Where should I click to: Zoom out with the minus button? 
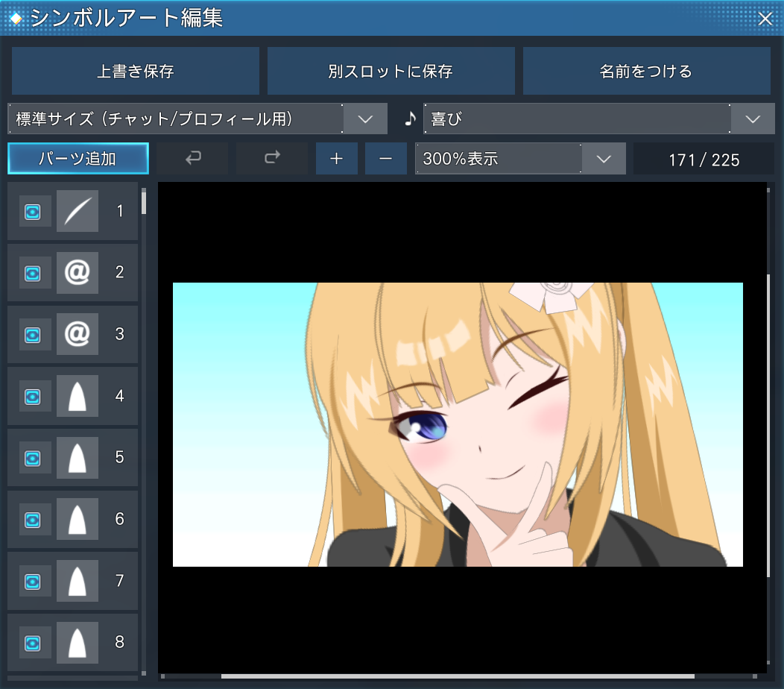pyautogui.click(x=385, y=159)
